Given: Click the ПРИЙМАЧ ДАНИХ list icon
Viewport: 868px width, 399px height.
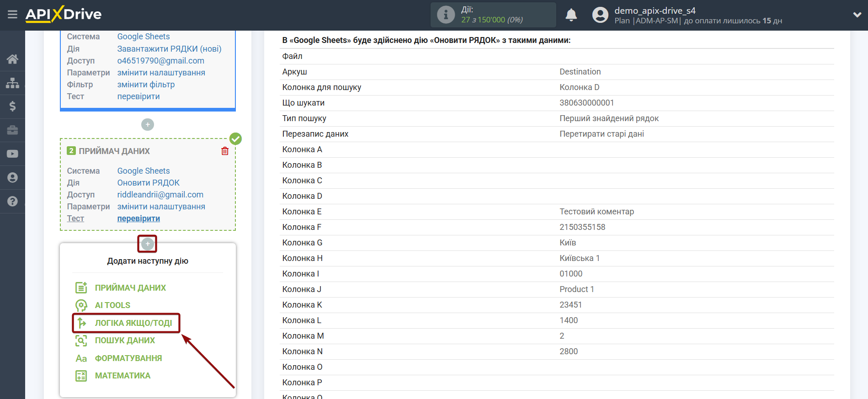Looking at the screenshot, I should tap(81, 287).
